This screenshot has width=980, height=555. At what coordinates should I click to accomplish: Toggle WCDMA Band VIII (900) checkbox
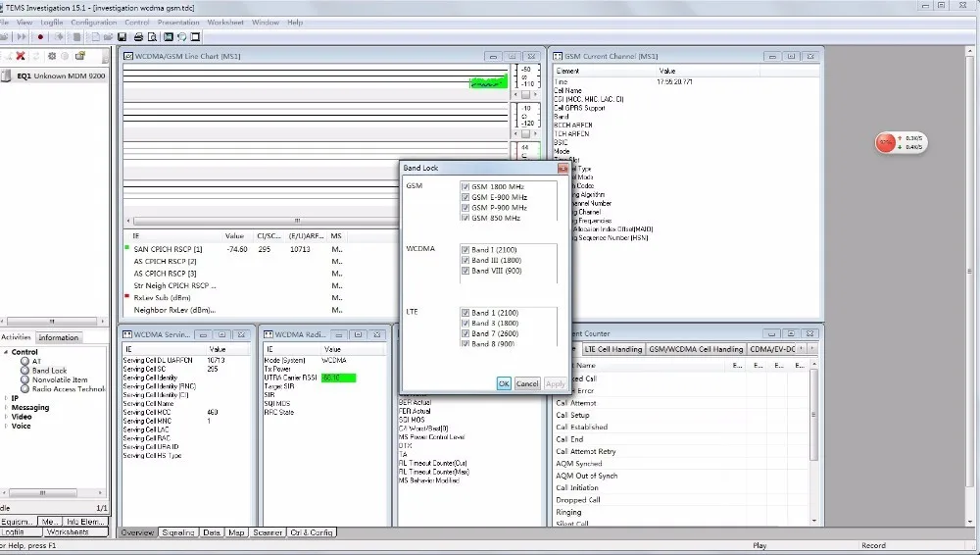coord(465,271)
